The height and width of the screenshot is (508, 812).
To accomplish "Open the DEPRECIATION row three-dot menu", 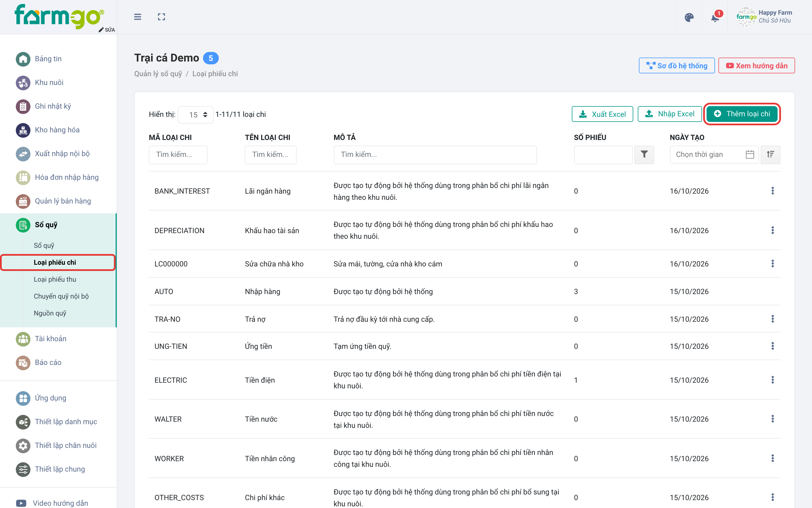I will coord(773,230).
